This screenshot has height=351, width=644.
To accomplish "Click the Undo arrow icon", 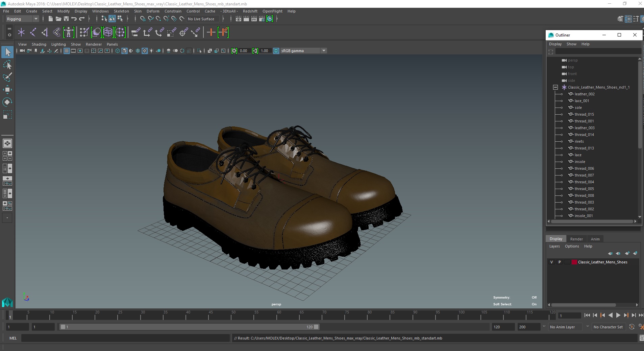I will [74, 19].
